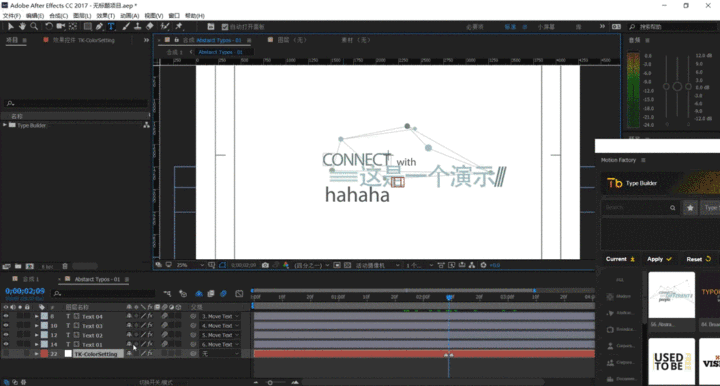Viewport: 720px width, 386px height.
Task: Show color channel and management settings
Action: pyautogui.click(x=286, y=265)
